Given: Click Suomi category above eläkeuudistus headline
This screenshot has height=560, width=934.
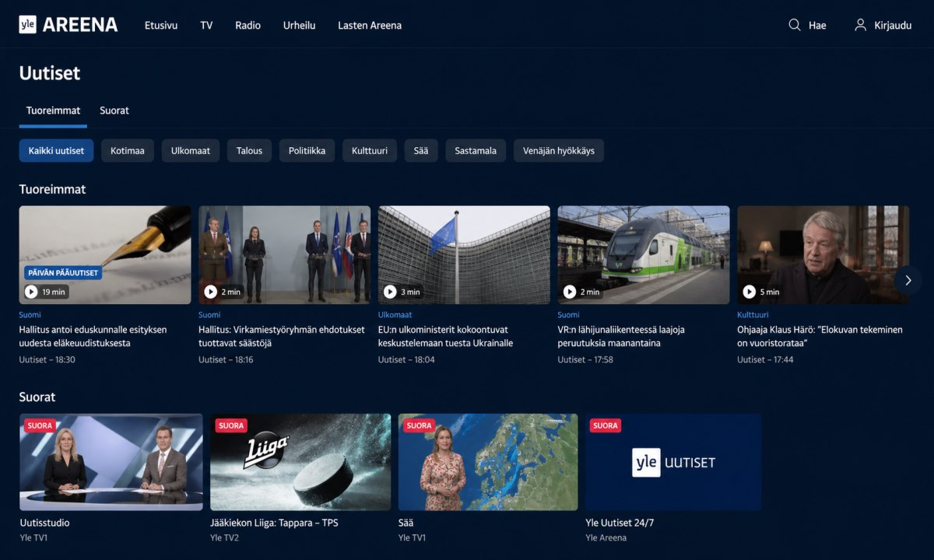Looking at the screenshot, I should 30,315.
